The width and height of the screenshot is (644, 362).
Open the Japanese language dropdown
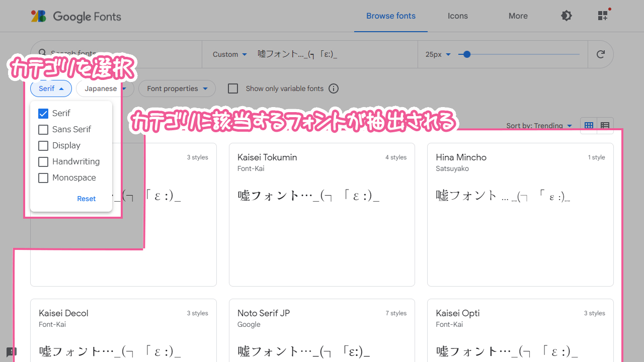point(105,88)
